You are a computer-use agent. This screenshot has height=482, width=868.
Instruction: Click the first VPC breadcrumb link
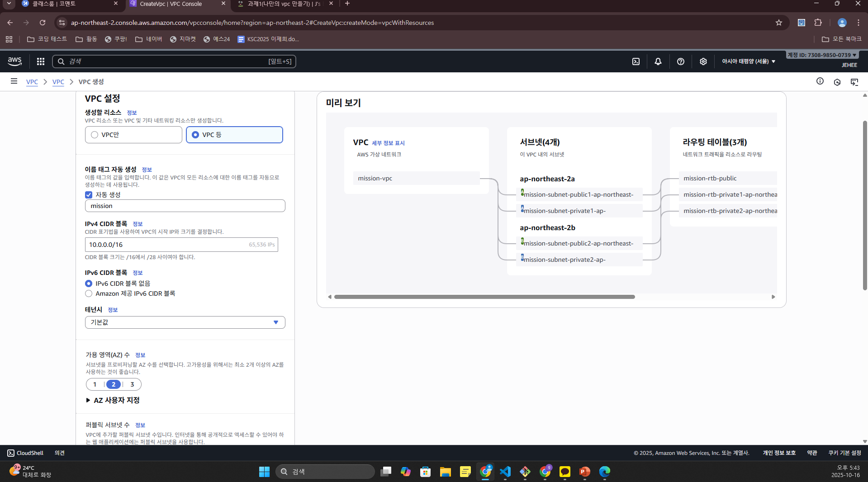[32, 82]
